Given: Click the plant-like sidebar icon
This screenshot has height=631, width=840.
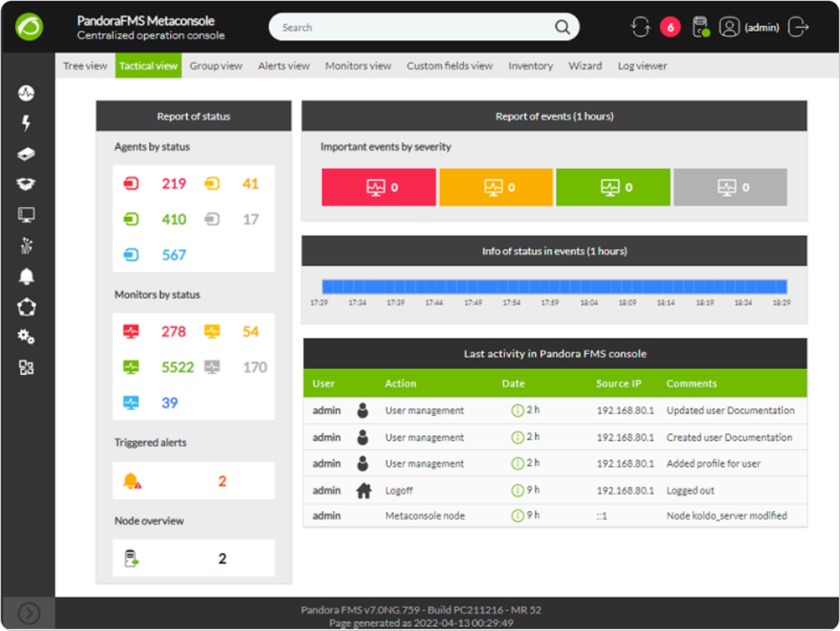Looking at the screenshot, I should point(26,245).
